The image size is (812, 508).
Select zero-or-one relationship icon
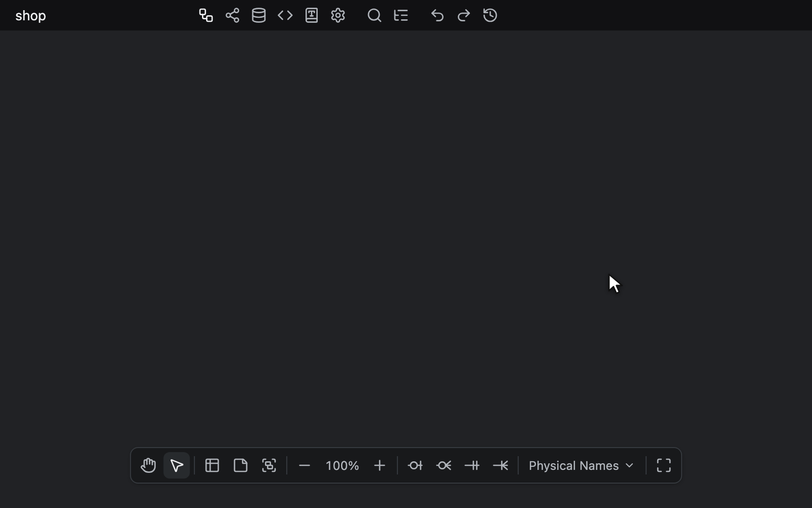tap(415, 465)
